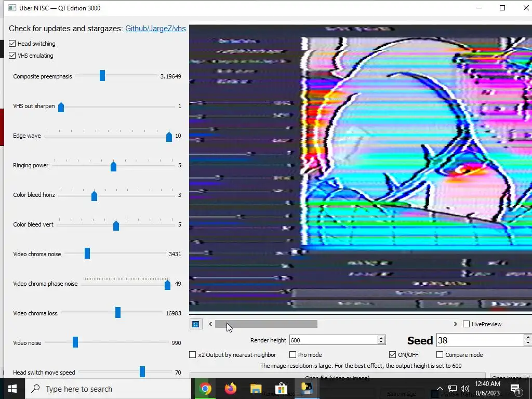This screenshot has height=399, width=532.
Task: Open the Github/JargeZ/vhs link
Action: coord(155,29)
